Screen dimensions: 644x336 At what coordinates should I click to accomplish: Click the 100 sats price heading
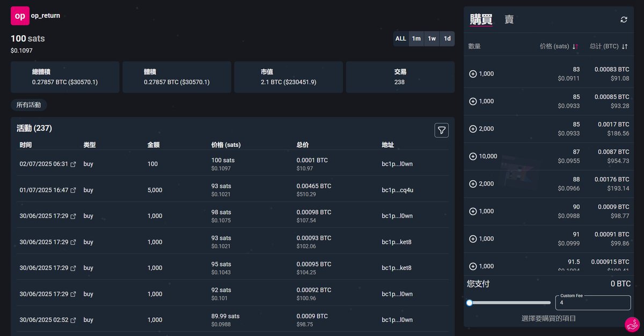click(28, 39)
